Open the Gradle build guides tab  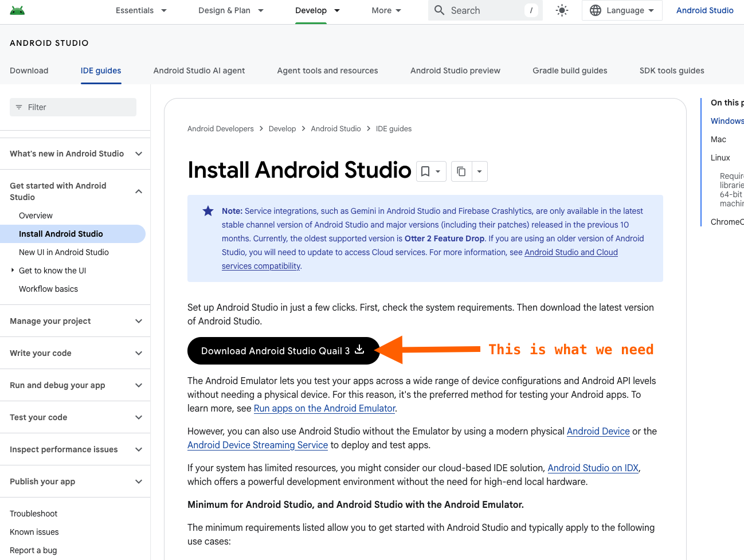570,71
